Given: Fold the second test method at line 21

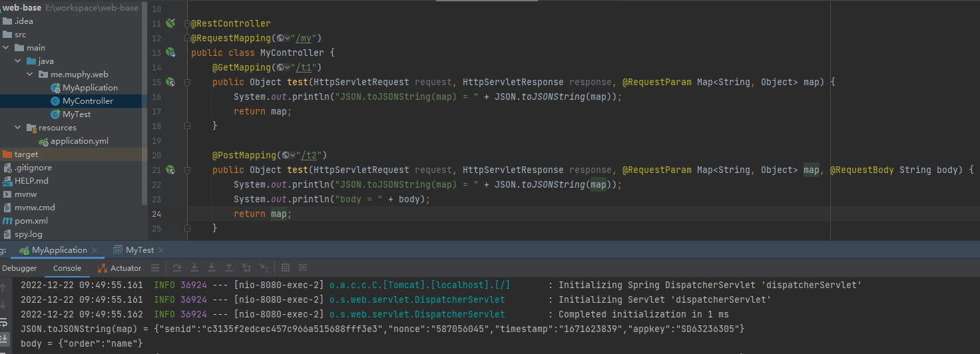Looking at the screenshot, I should point(187,170).
